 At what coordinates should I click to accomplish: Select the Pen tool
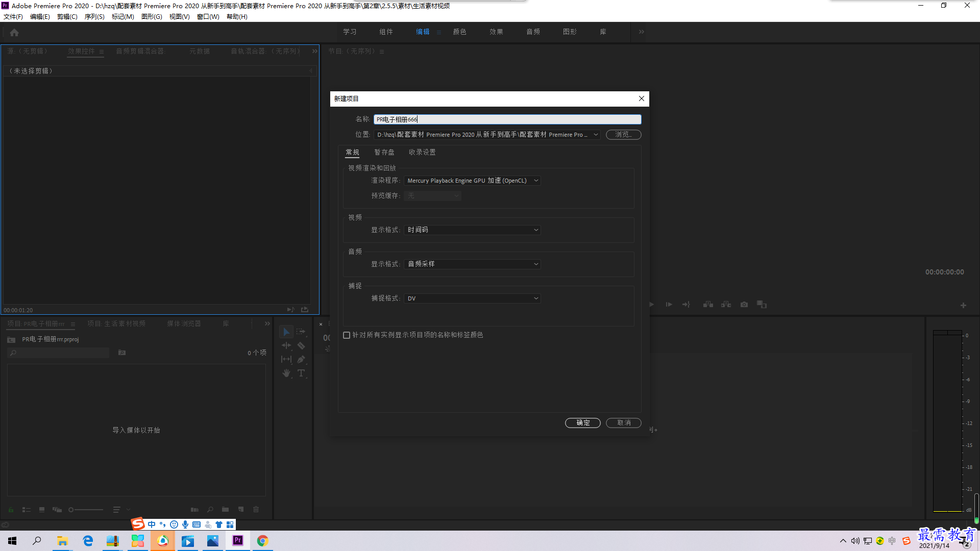click(x=301, y=359)
